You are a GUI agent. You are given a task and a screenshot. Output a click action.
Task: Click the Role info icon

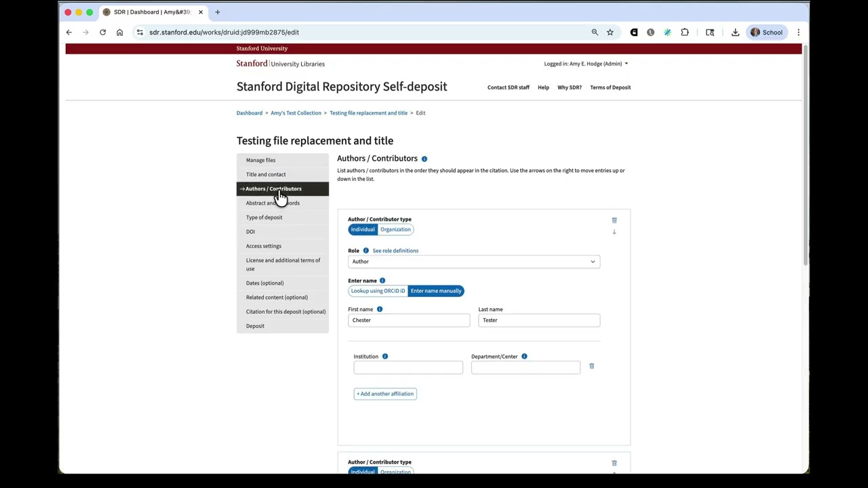[x=366, y=251]
